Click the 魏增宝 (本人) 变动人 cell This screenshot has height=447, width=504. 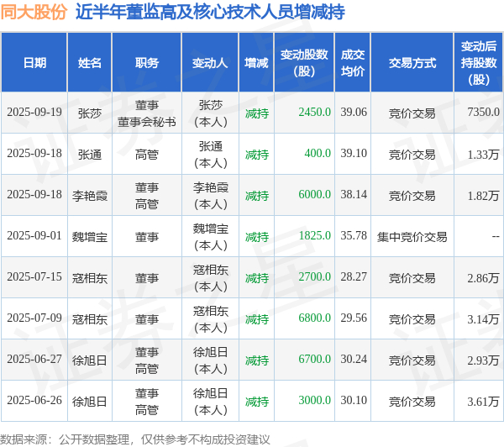click(x=211, y=237)
